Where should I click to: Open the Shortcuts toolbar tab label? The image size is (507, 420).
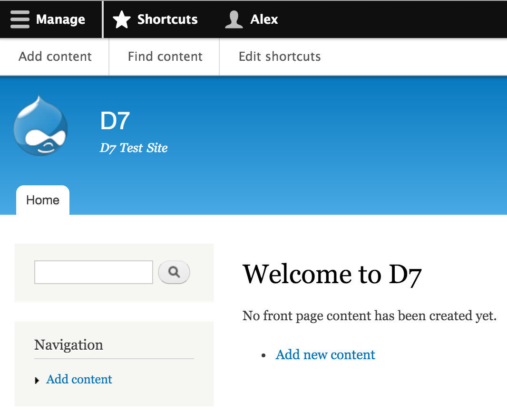click(167, 19)
